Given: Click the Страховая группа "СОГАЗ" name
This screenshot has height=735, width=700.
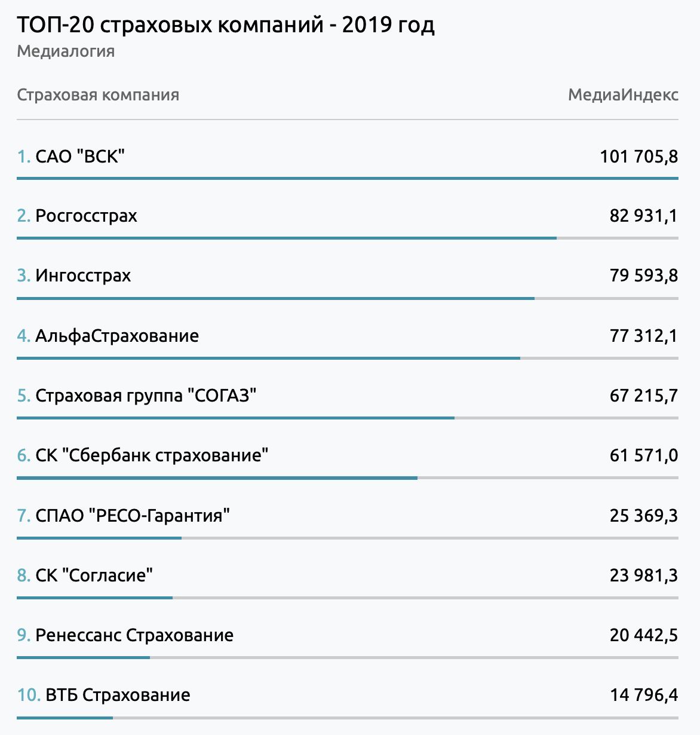Looking at the screenshot, I should click(146, 396).
